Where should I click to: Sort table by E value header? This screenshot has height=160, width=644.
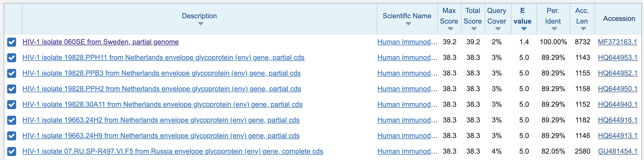(522, 16)
